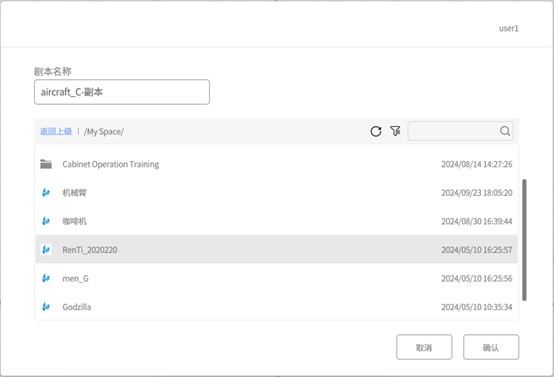Click the 机械臂 model icon
Viewport: 554px width, 377px height.
point(46,193)
